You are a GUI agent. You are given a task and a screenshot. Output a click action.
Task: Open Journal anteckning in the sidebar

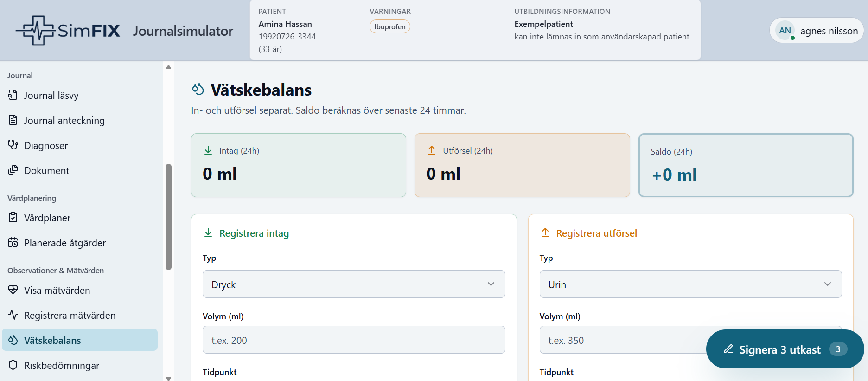point(80,120)
